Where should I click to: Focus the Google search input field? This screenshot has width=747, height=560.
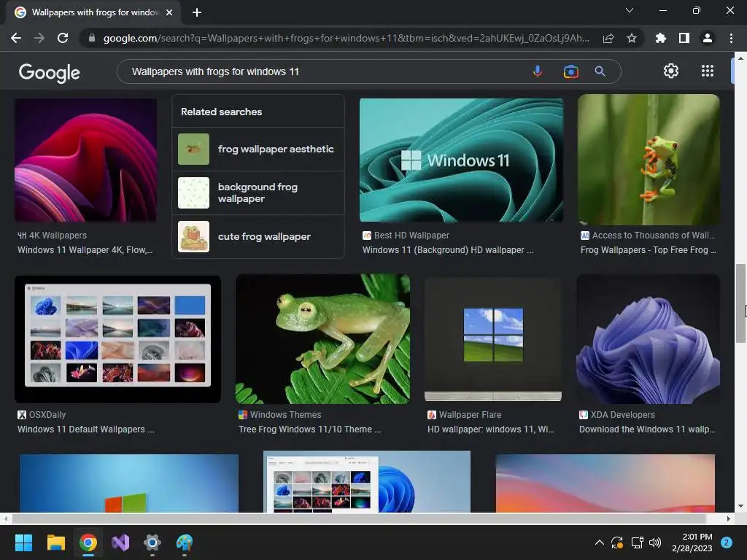(324, 71)
